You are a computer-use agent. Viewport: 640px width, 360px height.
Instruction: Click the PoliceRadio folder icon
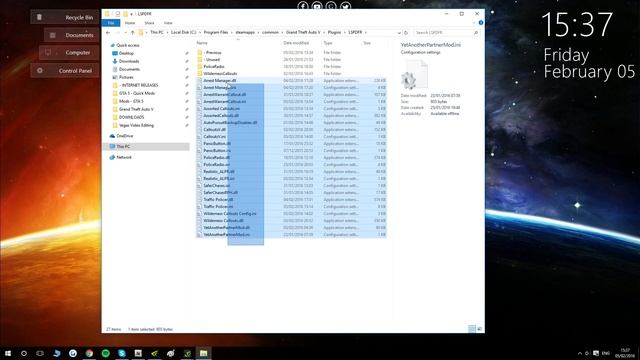200,66
